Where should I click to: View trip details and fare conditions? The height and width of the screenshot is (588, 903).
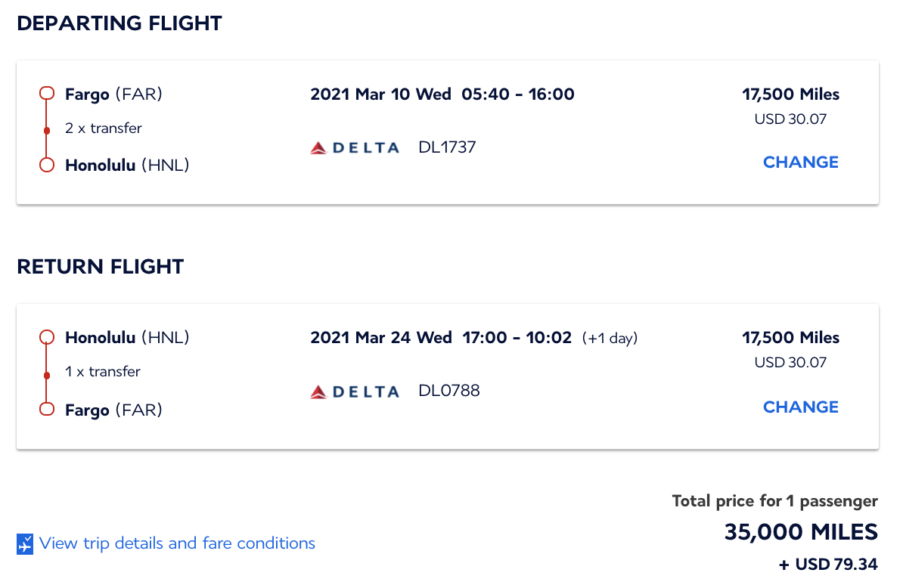[x=177, y=543]
